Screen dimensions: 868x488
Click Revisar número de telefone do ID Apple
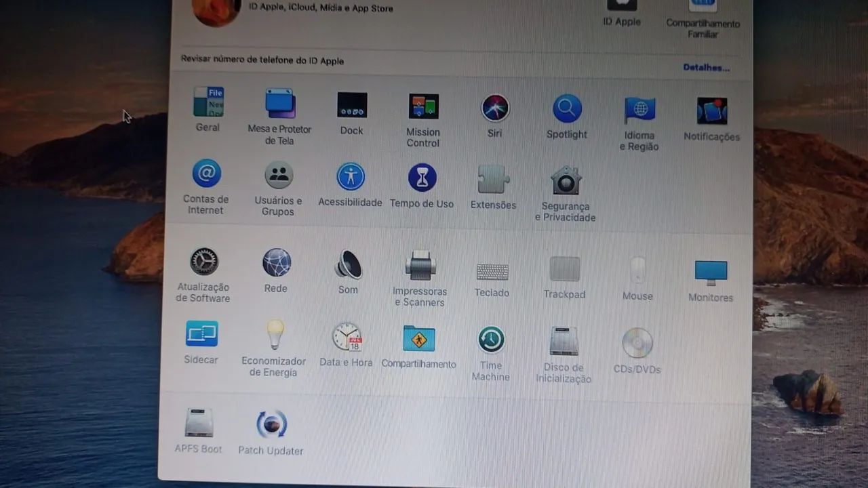tap(262, 60)
